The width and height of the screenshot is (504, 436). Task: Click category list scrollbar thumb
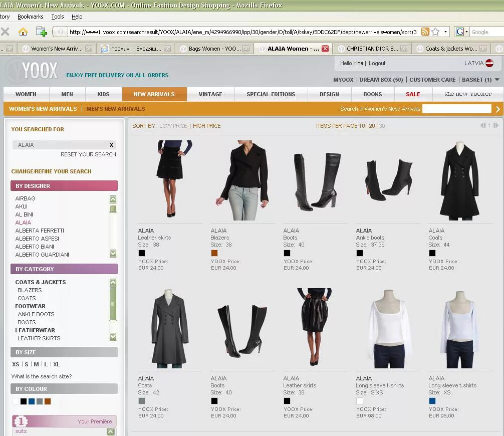click(x=113, y=304)
